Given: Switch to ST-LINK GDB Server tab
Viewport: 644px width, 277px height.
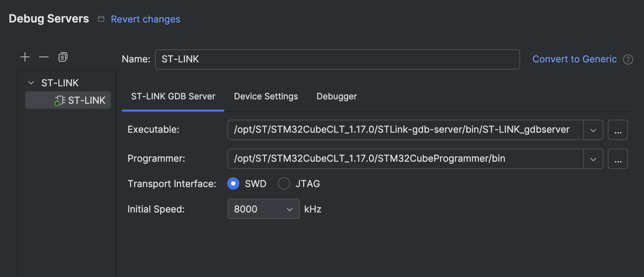Looking at the screenshot, I should point(173,96).
